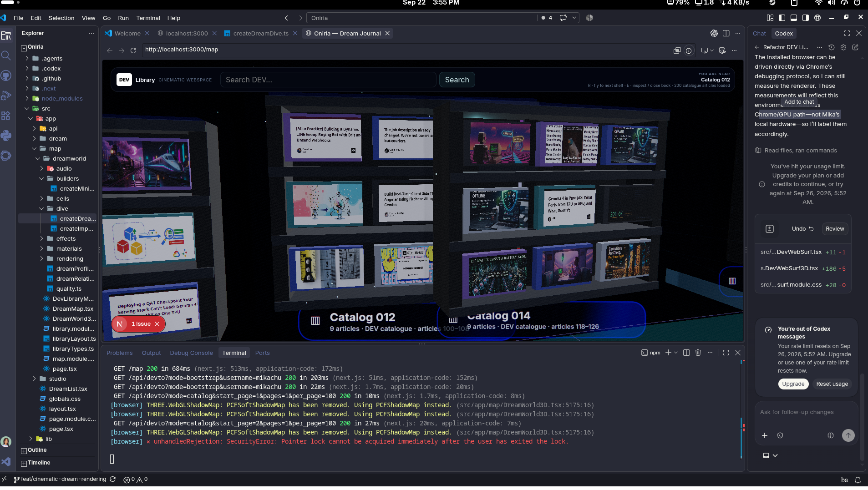868x490 pixels.
Task: Open the s.DevWebSurf3D.tsx changed file
Action: click(803, 268)
